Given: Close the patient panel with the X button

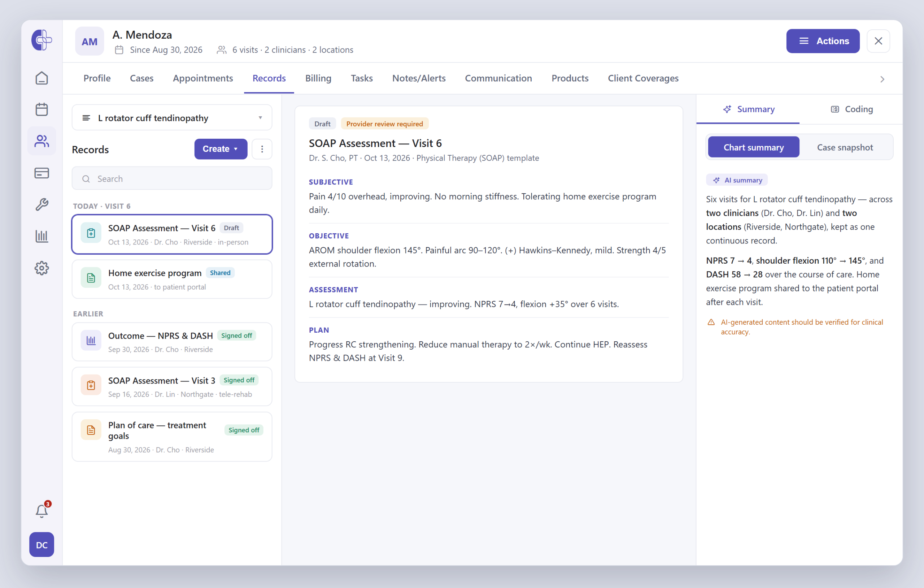Looking at the screenshot, I should pos(878,41).
